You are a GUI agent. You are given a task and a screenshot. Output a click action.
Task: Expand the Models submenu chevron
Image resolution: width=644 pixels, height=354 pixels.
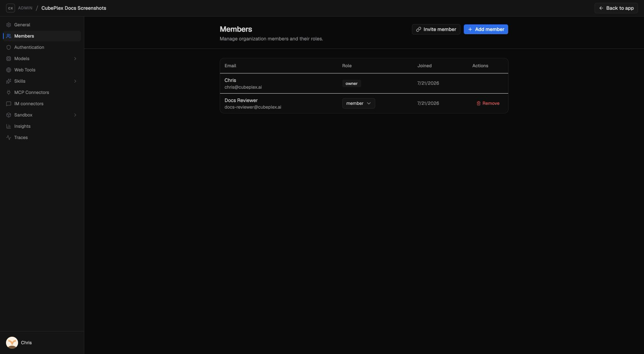(75, 59)
